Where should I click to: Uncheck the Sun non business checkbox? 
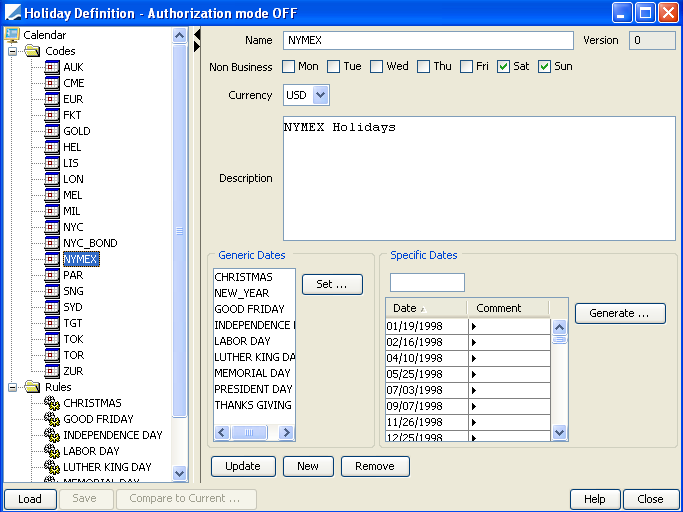544,67
